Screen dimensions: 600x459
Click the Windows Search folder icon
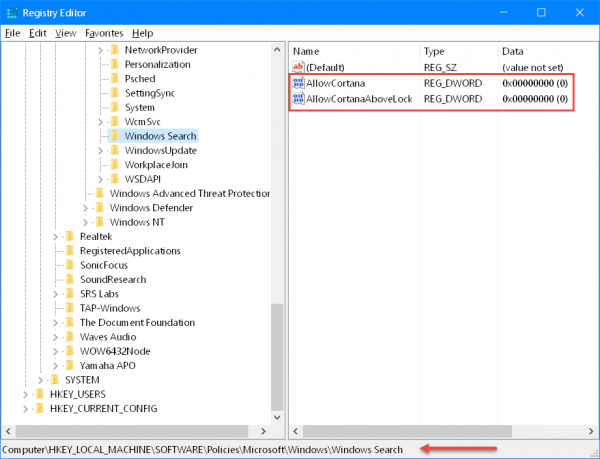(x=115, y=136)
